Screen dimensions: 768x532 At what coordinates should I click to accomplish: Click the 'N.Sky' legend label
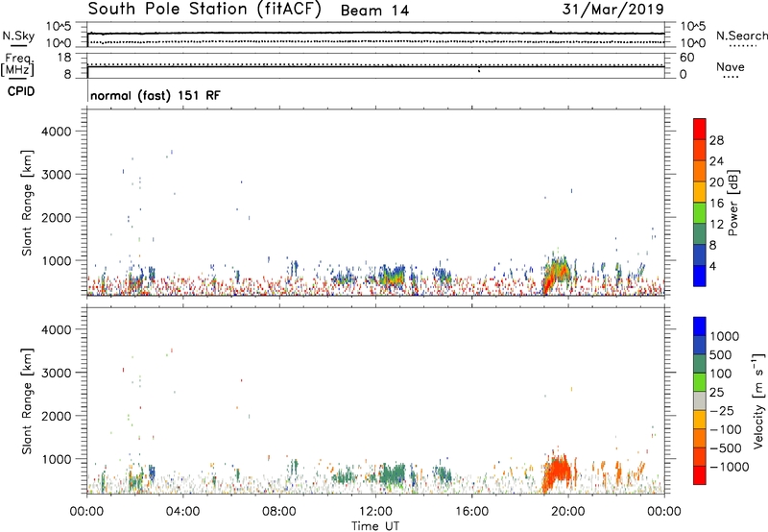(x=18, y=36)
